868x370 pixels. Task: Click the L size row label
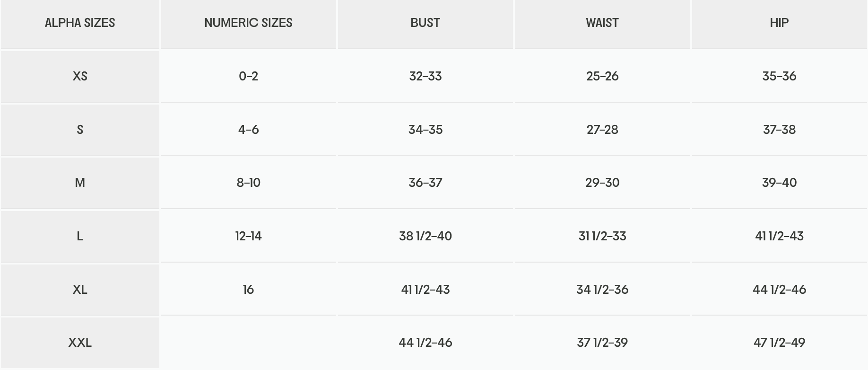point(80,236)
